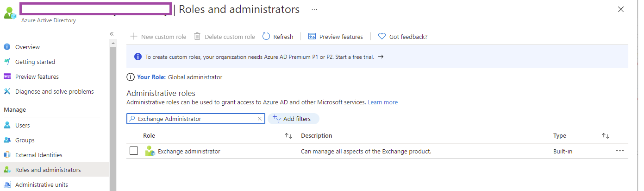Click the description Can manage all aspects text
The image size is (644, 191).
tap(366, 151)
